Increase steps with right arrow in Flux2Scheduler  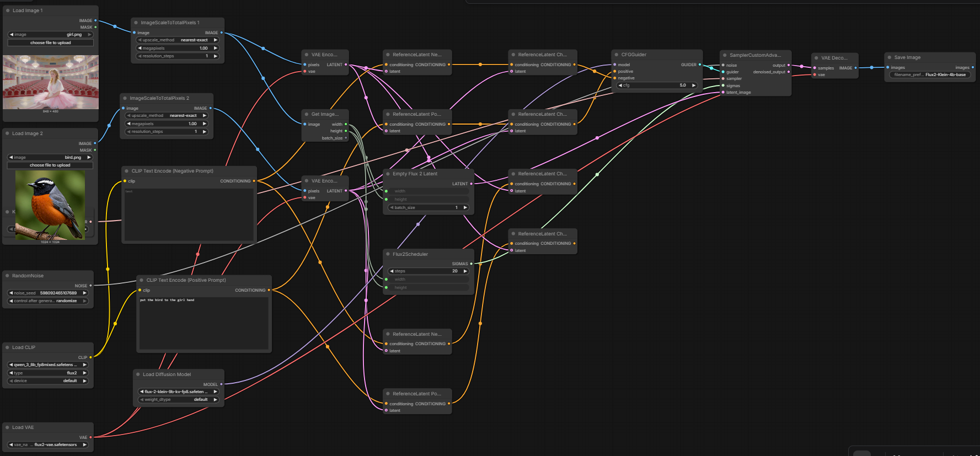click(465, 271)
